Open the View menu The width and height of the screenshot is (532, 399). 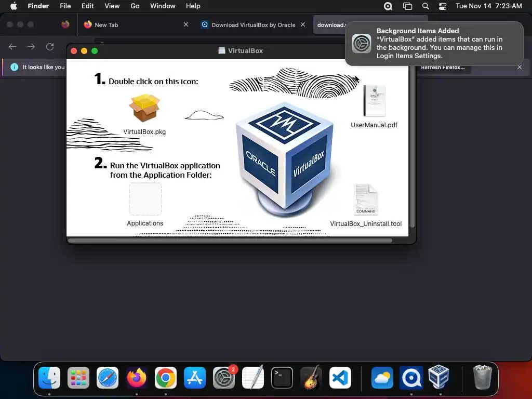(x=112, y=6)
